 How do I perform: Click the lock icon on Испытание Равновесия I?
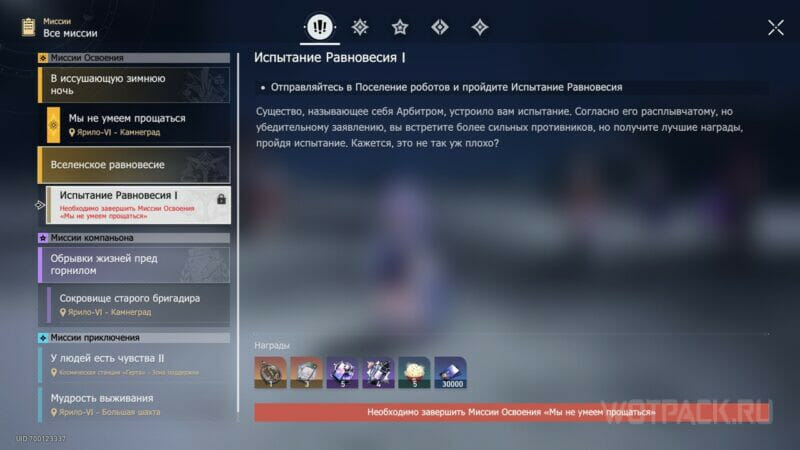(x=221, y=199)
